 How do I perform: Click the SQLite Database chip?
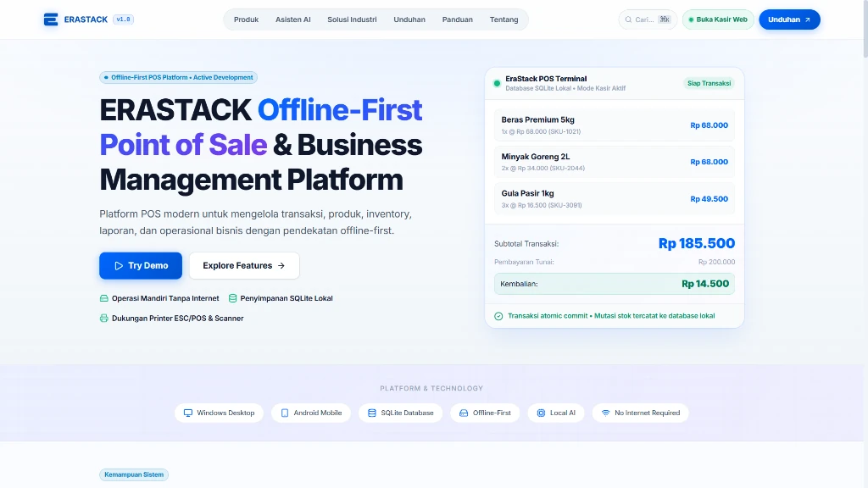click(x=400, y=413)
